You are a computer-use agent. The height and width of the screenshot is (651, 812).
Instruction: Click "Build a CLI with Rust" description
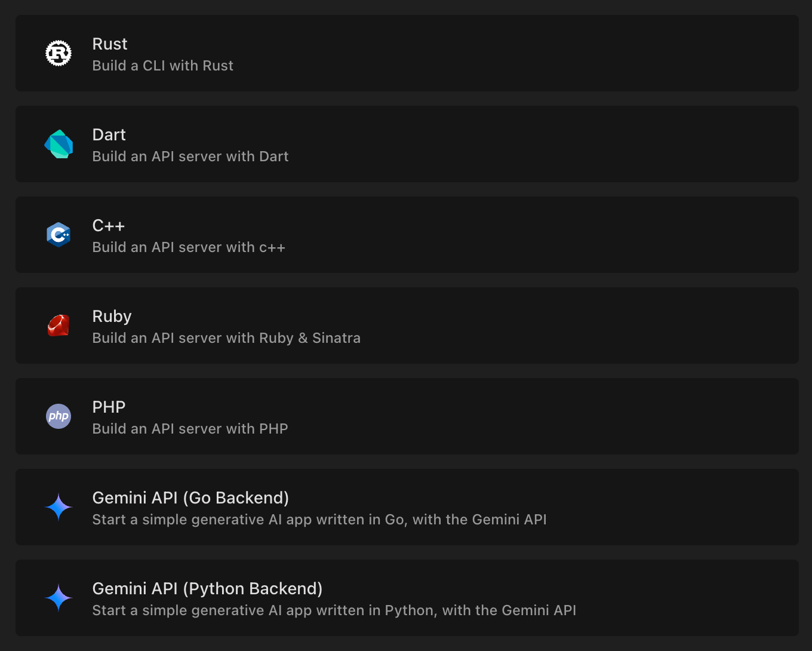[163, 66]
